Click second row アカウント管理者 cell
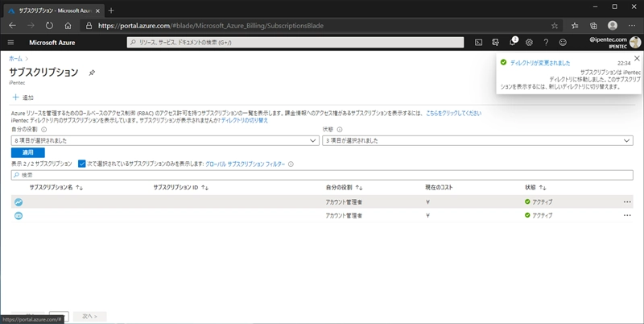 tap(344, 215)
